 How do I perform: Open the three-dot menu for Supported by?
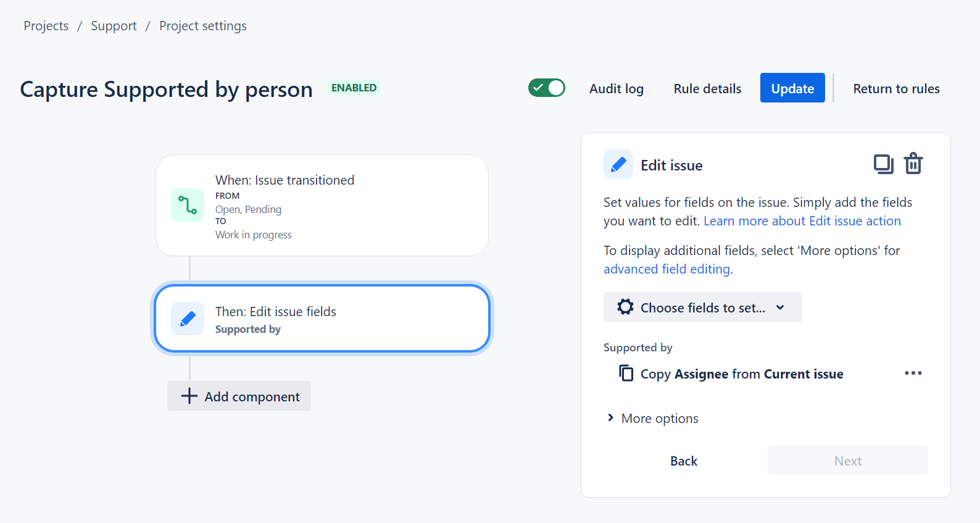913,373
